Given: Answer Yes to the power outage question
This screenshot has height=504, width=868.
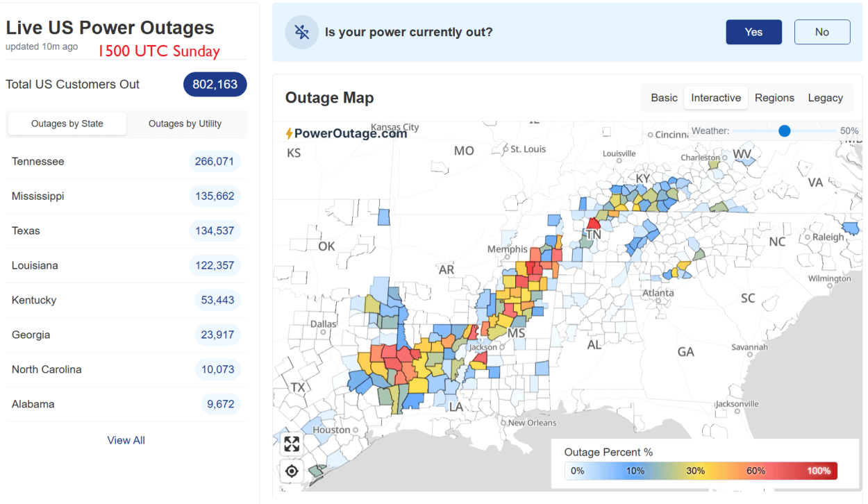Looking at the screenshot, I should [753, 31].
